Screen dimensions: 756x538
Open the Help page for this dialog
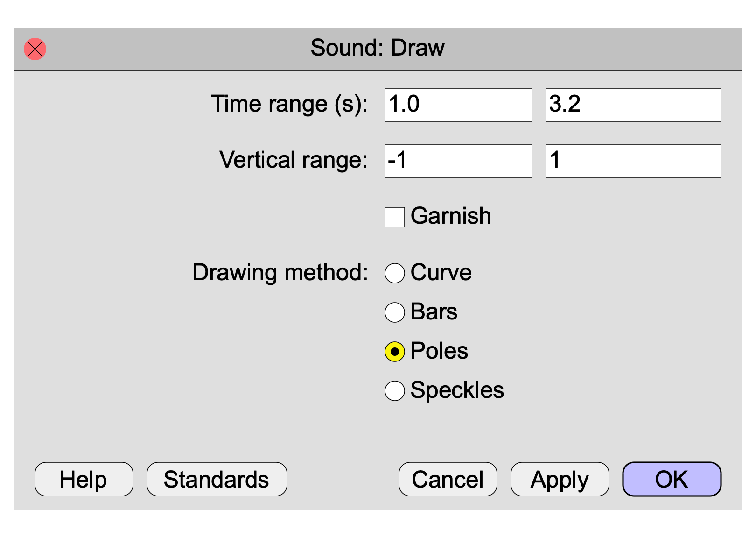(x=84, y=479)
